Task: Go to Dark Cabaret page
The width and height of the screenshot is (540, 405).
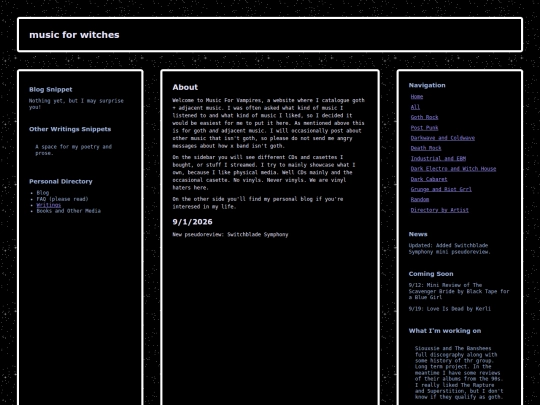Action: pos(429,179)
